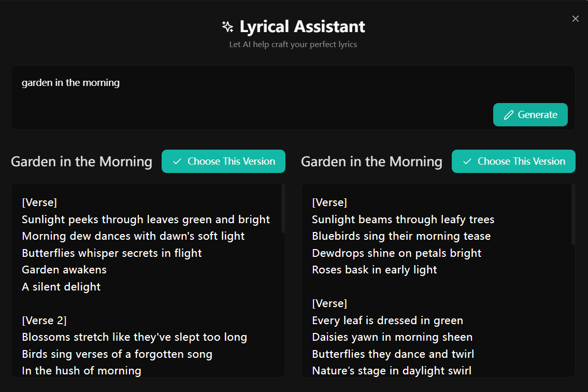Image resolution: width=588 pixels, height=392 pixels.
Task: Click the line "Daisies yawn in morning sheen"
Action: click(x=392, y=337)
